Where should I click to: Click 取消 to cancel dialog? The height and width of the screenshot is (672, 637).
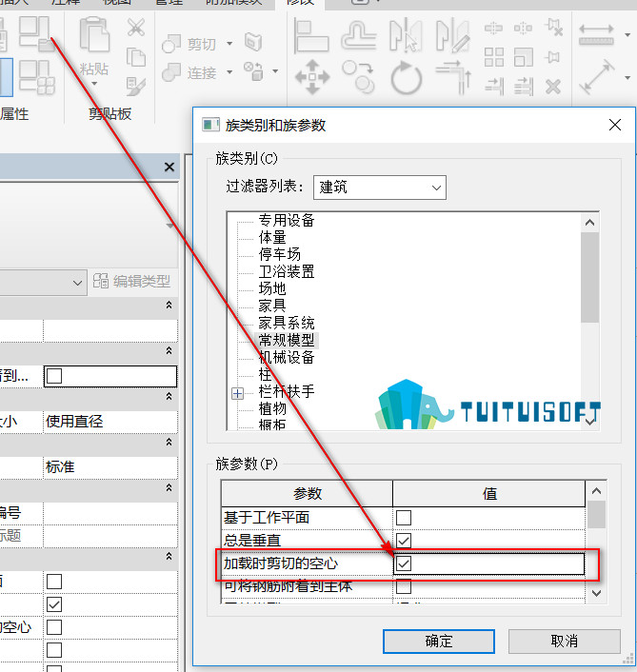click(564, 642)
